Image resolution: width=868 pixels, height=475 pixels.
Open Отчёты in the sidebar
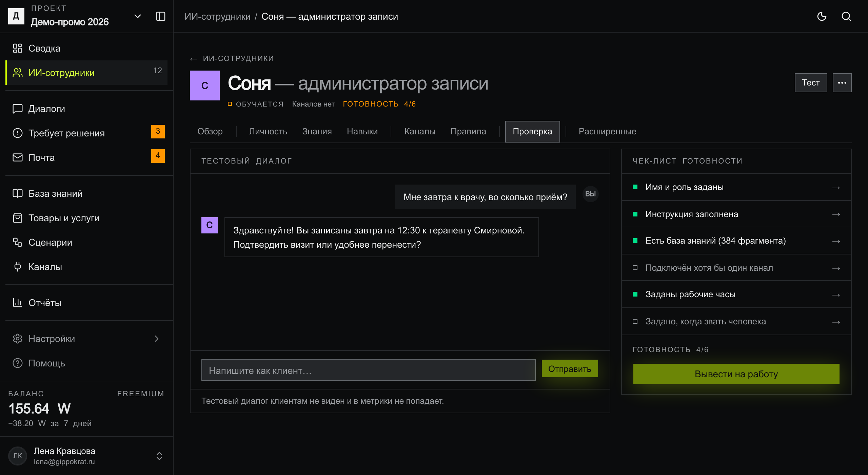click(86, 303)
